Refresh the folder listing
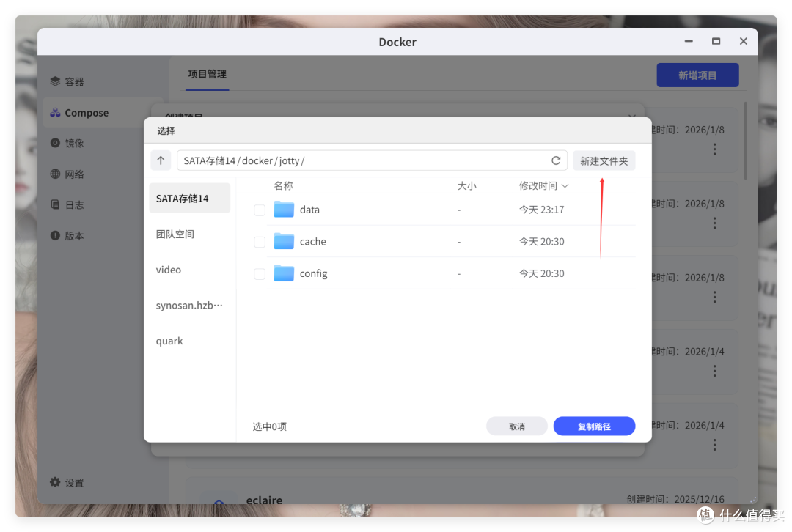 tap(556, 160)
